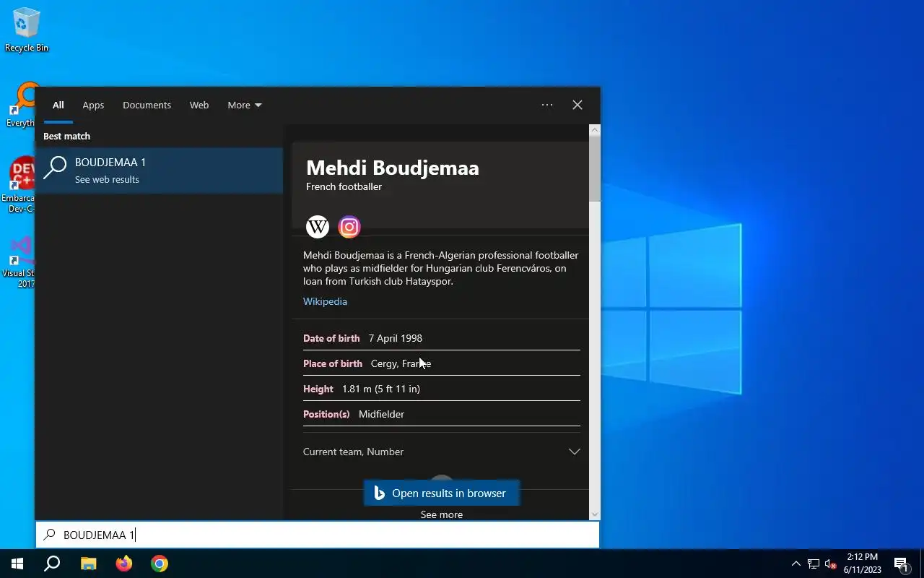924x578 pixels.
Task: Click the Place of birth value Cergy, France
Action: click(401, 363)
